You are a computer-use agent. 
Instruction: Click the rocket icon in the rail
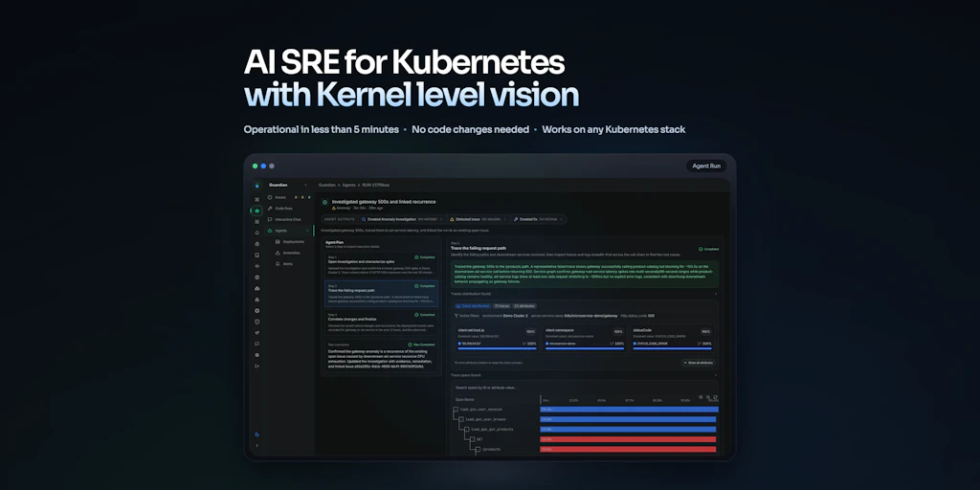(256, 332)
